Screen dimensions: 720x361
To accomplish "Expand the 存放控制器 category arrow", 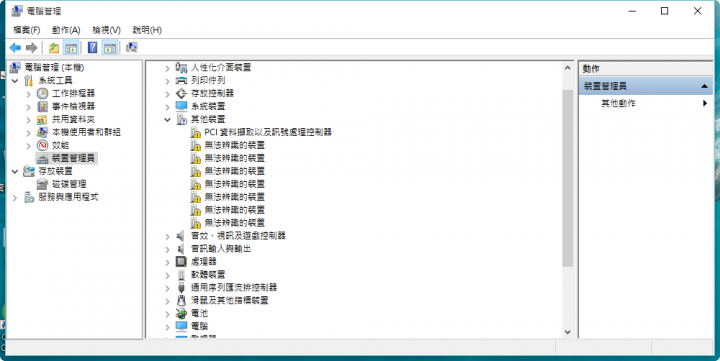I will click(x=168, y=94).
